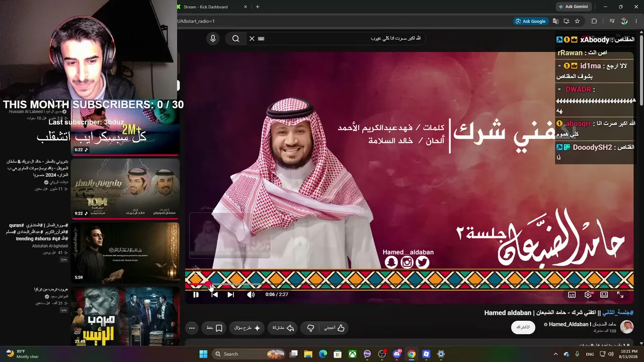Click the xAboody username in chat
This screenshot has height=362, width=644.
(x=595, y=40)
